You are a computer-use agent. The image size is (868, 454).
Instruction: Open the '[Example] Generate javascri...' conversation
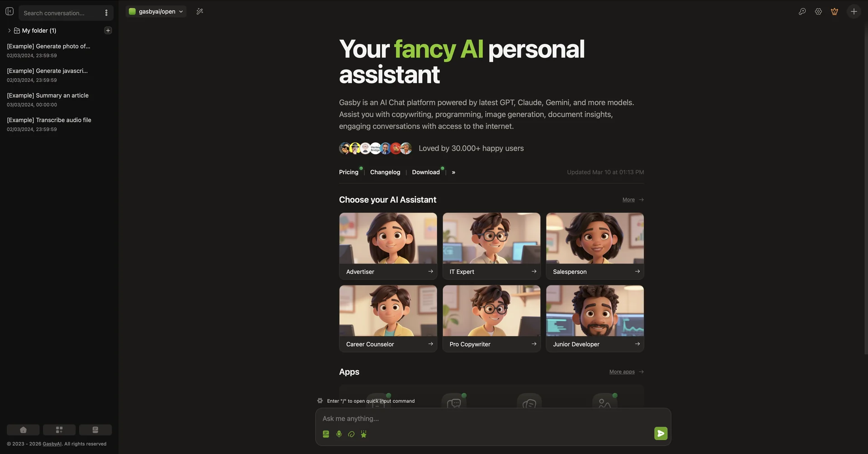point(59,75)
